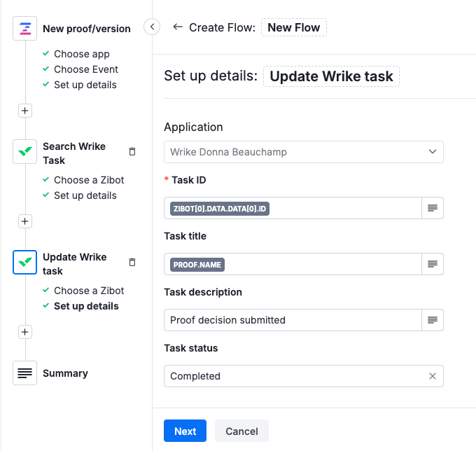Open data picker for Task description field
This screenshot has width=476, height=451.
(433, 320)
